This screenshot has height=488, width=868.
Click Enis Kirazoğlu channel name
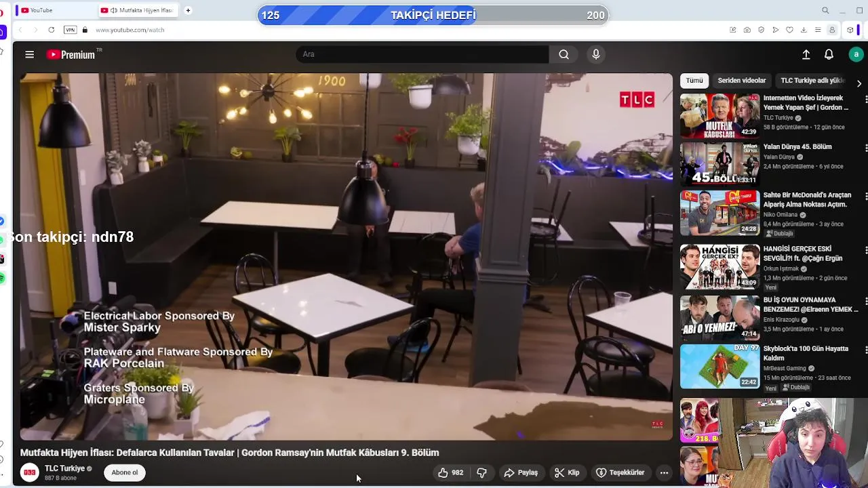click(x=781, y=319)
